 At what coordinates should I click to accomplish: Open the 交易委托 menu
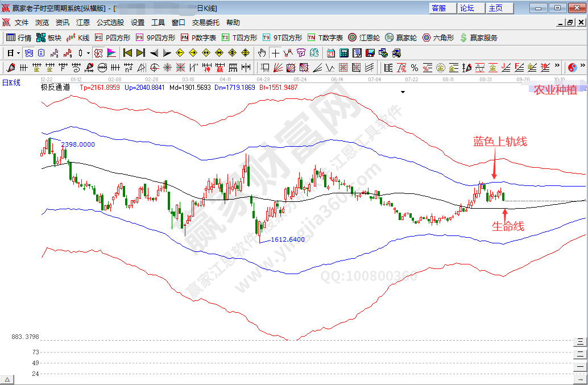[205, 23]
